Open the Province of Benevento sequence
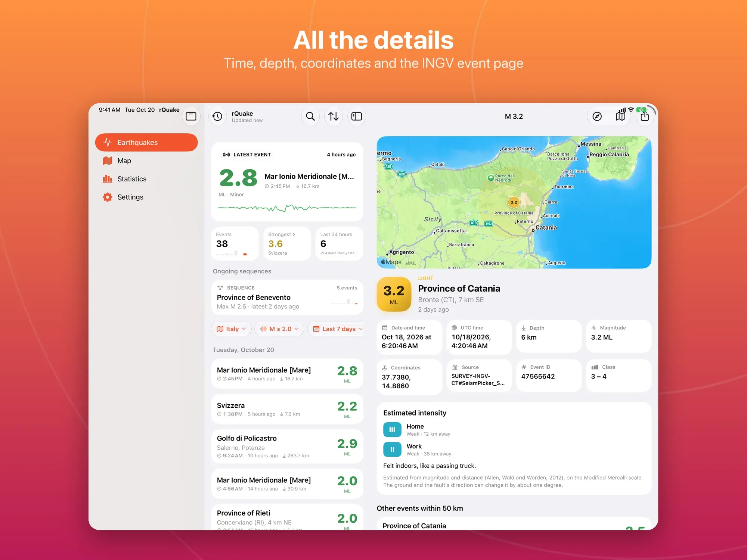This screenshot has height=560, width=747. 287,297
